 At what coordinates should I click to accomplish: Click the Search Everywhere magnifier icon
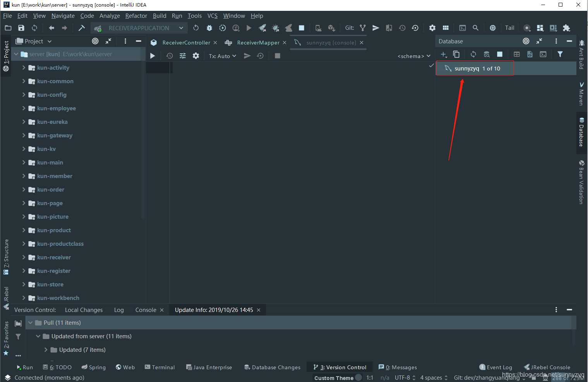[x=476, y=28]
